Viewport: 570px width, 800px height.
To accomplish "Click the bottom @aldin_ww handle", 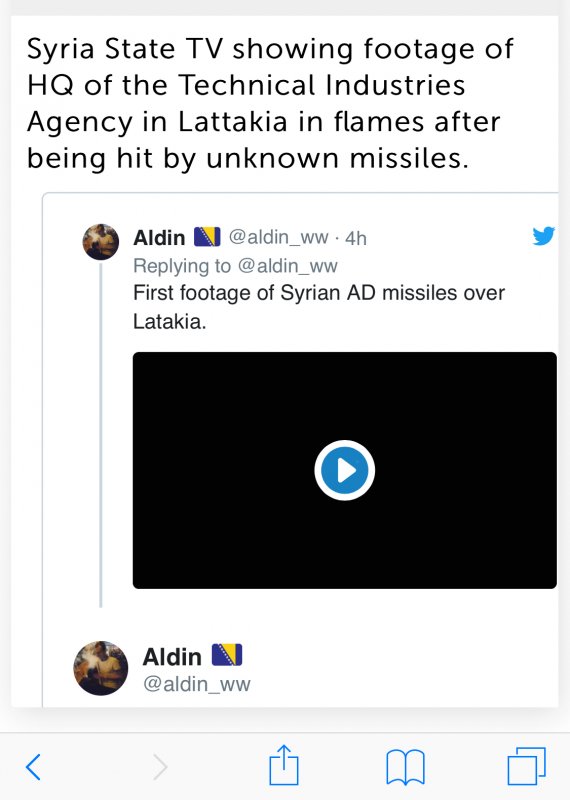I will 197,684.
